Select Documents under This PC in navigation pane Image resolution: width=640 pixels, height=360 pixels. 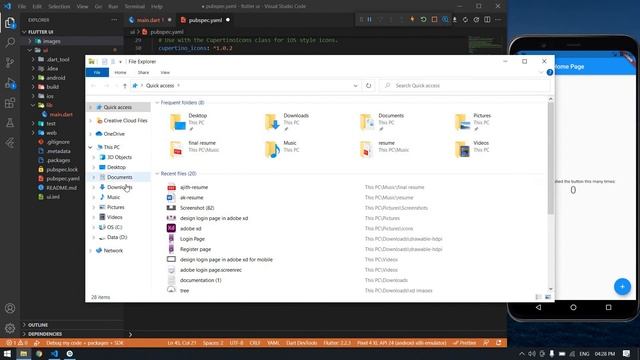coord(120,177)
